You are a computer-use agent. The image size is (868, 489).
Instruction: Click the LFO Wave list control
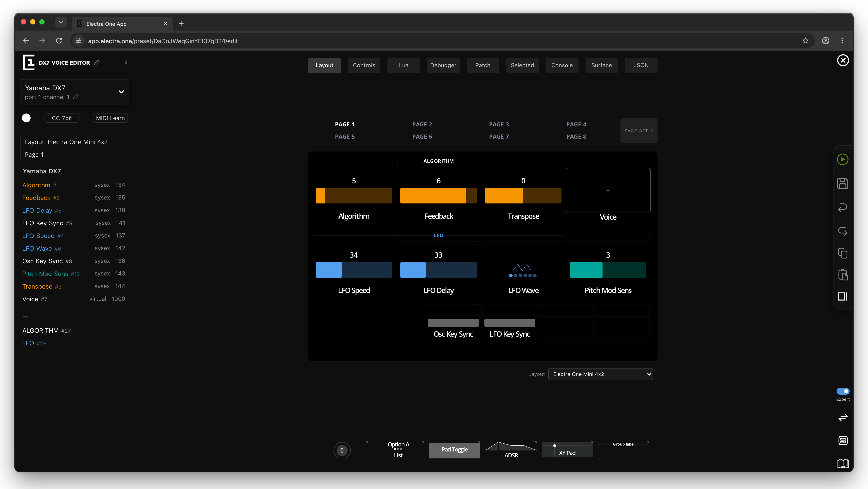pos(523,270)
